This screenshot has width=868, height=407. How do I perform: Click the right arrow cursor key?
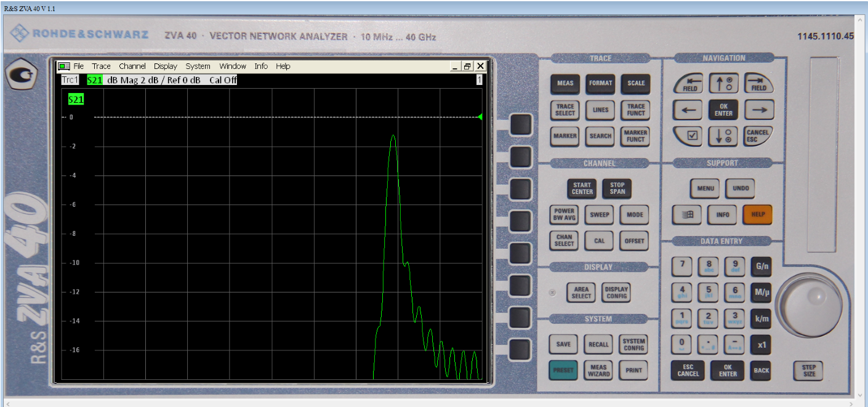tap(758, 110)
